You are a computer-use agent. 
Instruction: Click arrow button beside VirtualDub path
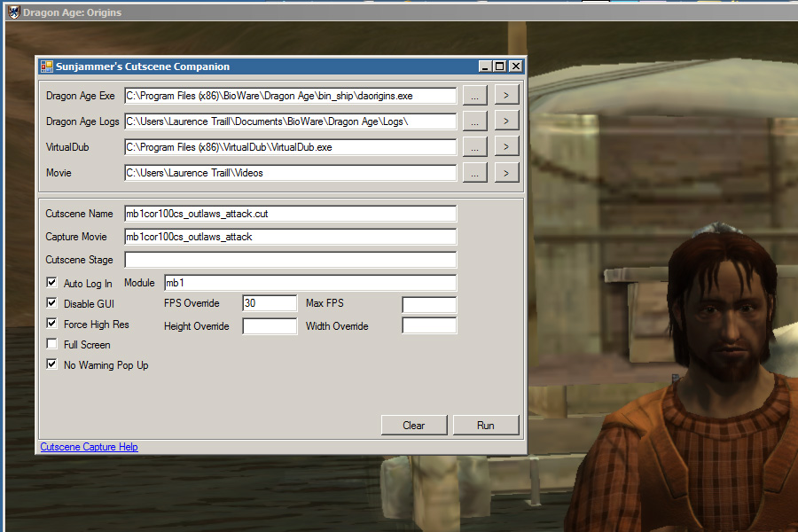(x=506, y=147)
